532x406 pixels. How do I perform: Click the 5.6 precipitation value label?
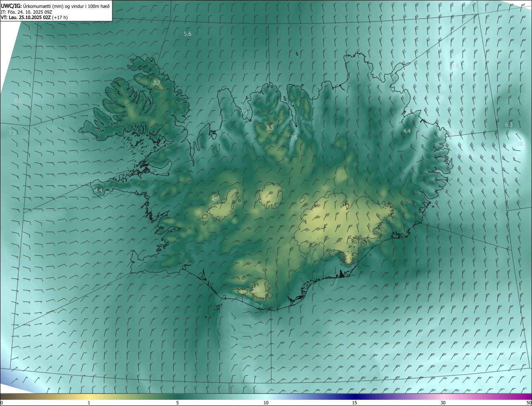pyautogui.click(x=187, y=34)
